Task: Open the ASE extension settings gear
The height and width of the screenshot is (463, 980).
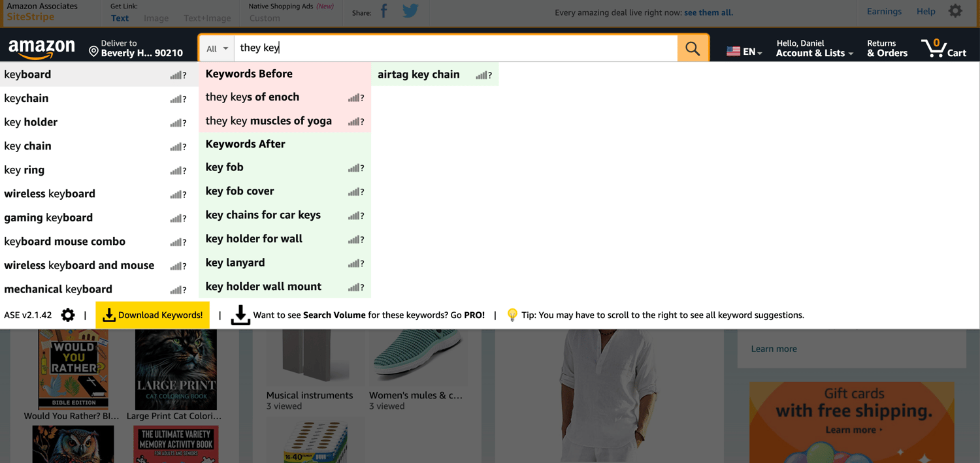Action: (68, 315)
